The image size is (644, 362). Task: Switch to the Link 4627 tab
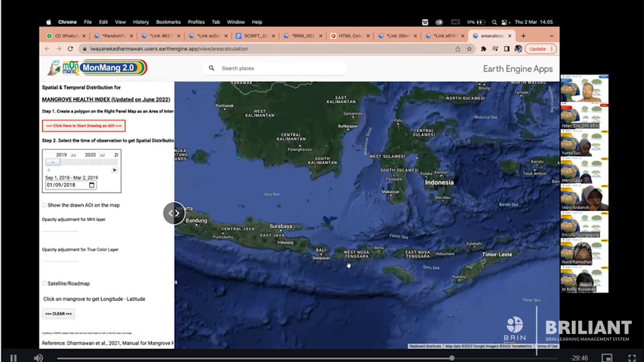click(x=161, y=36)
